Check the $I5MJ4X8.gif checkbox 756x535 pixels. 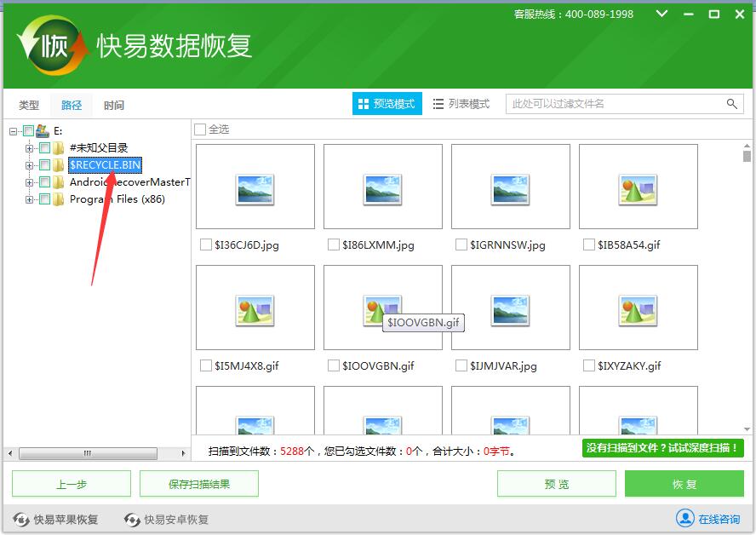[206, 365]
